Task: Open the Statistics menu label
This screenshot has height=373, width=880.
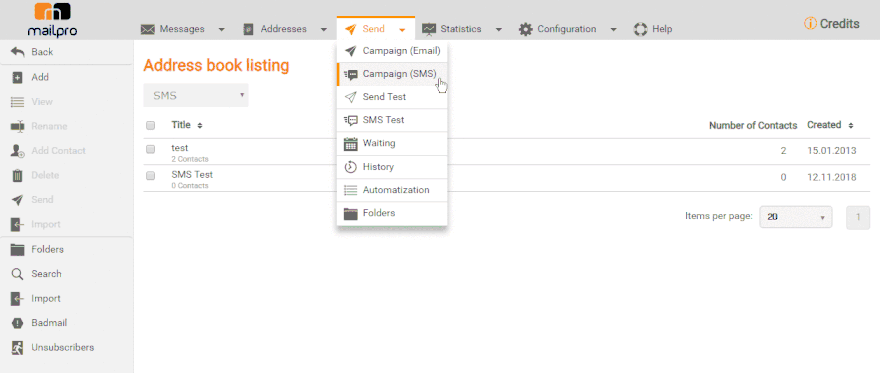Action: click(461, 29)
